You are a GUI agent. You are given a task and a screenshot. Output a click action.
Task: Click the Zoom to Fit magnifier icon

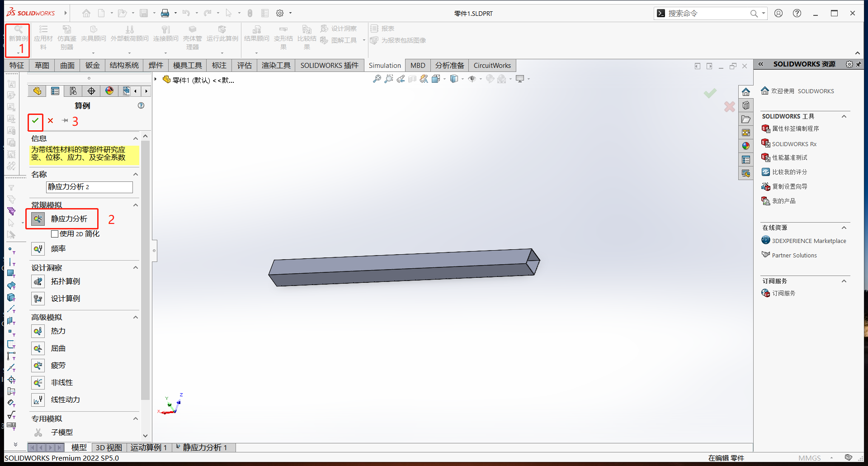coord(377,79)
